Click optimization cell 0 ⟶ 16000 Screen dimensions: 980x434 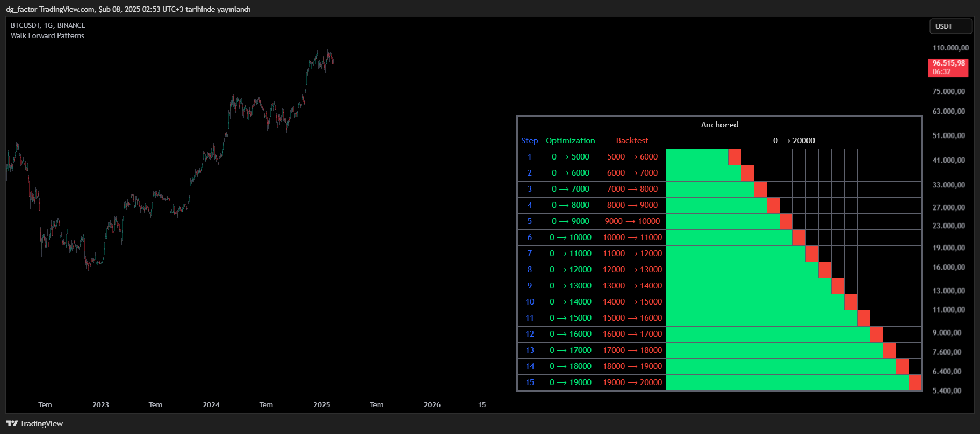(x=570, y=334)
